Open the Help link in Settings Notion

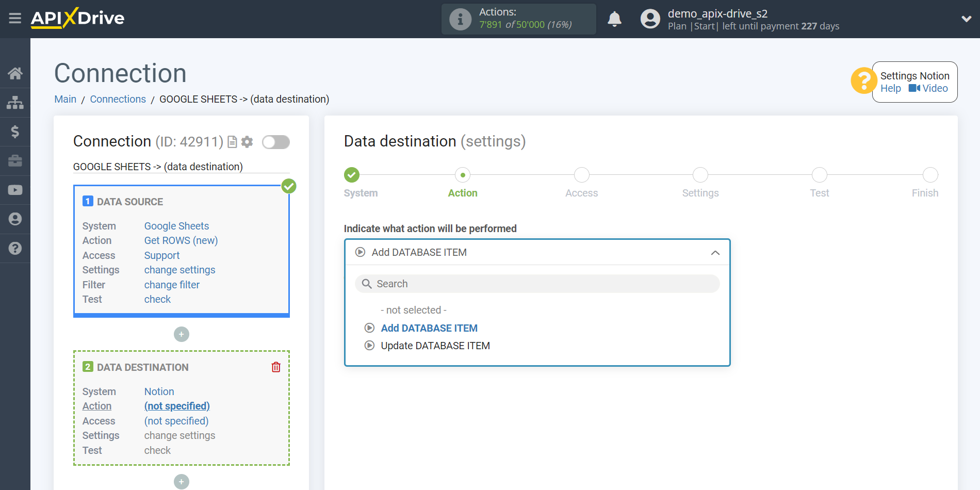coord(890,88)
